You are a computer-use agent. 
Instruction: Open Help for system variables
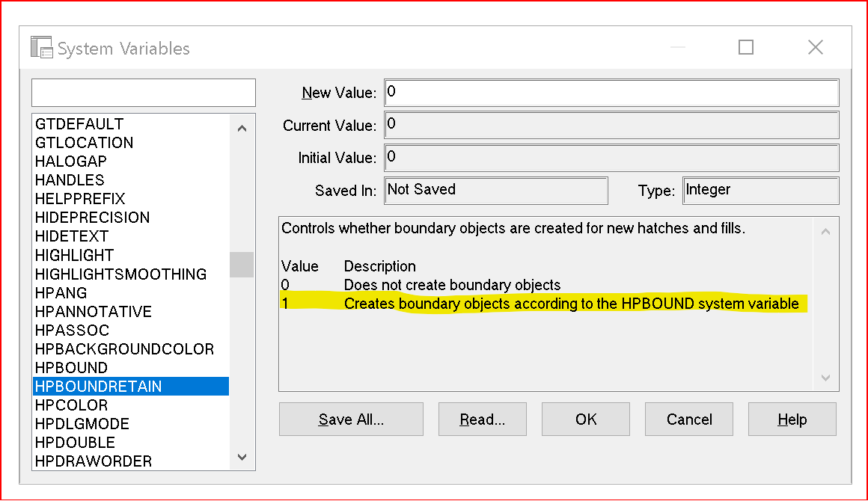[x=792, y=419]
